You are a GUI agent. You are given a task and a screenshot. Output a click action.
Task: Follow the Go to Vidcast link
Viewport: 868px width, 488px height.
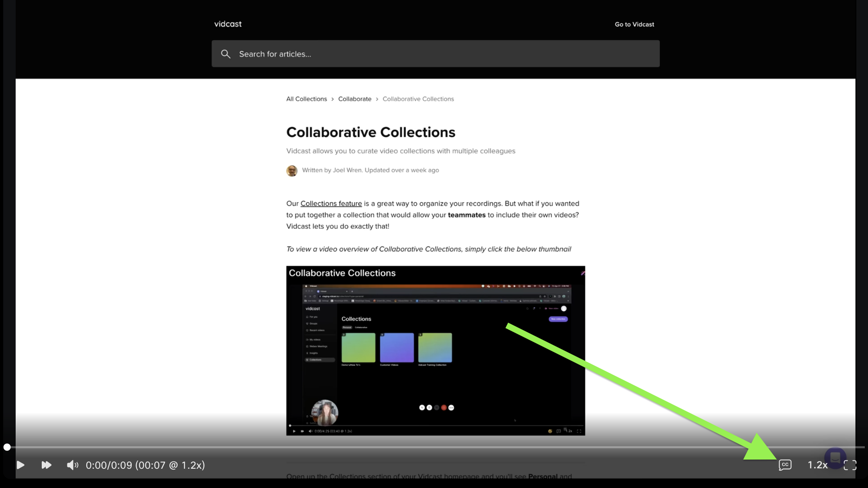tap(634, 24)
